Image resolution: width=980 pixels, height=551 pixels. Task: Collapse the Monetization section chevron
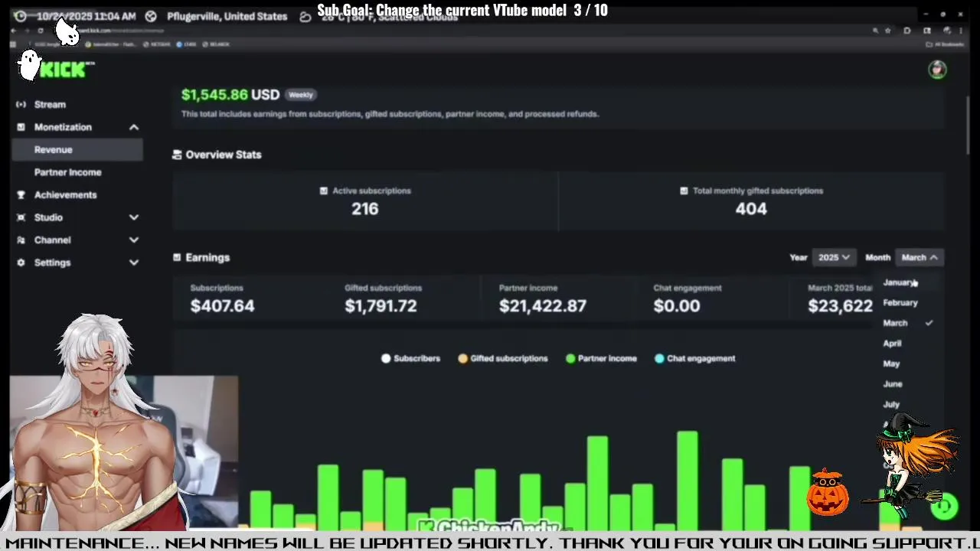[134, 127]
